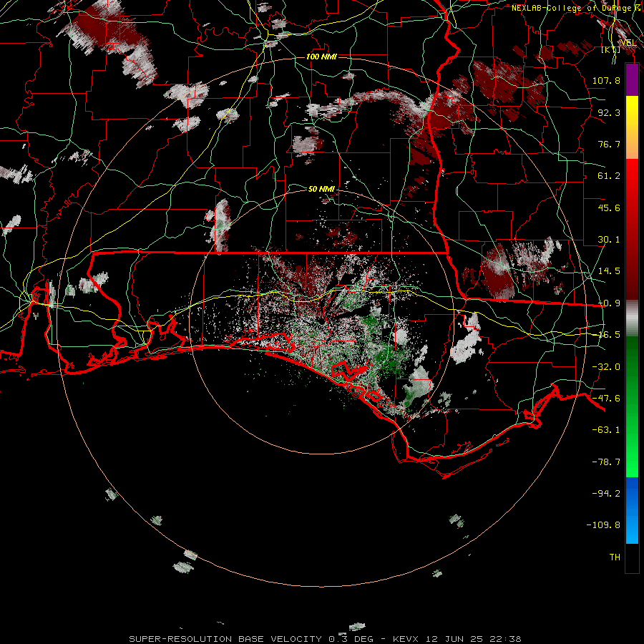The width and height of the screenshot is (644, 644).
Task: Click the 100 NMI range ring label
Action: pyautogui.click(x=321, y=57)
